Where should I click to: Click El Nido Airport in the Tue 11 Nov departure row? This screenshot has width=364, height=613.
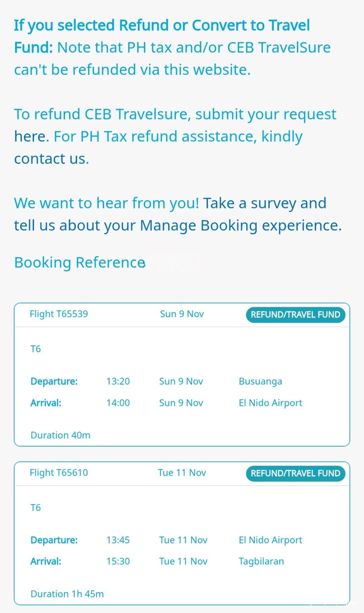point(270,540)
